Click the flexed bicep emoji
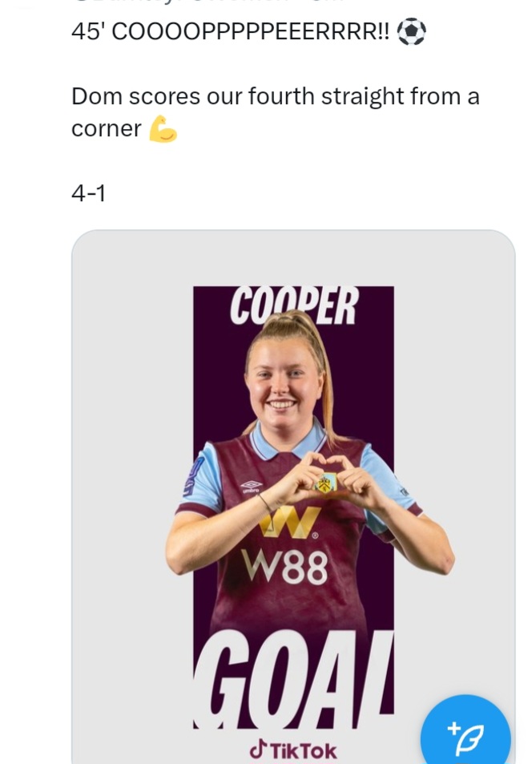 point(163,129)
